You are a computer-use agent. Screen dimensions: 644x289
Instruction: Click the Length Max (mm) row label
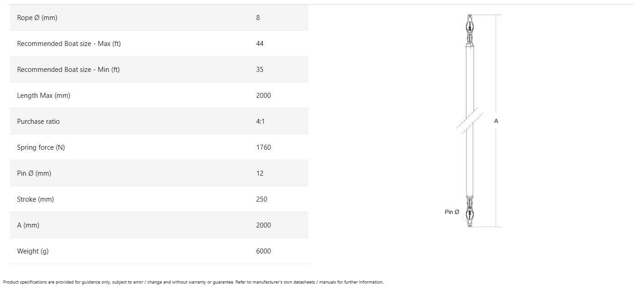coord(44,96)
